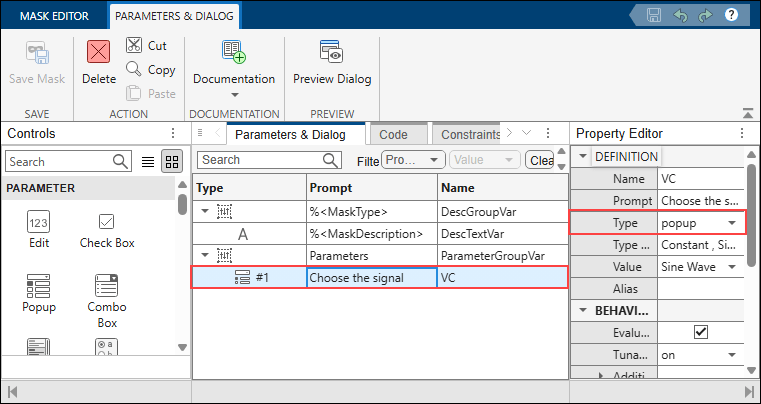The height and width of the screenshot is (404, 761).
Task: Click the Documentation icon
Action: (x=234, y=51)
